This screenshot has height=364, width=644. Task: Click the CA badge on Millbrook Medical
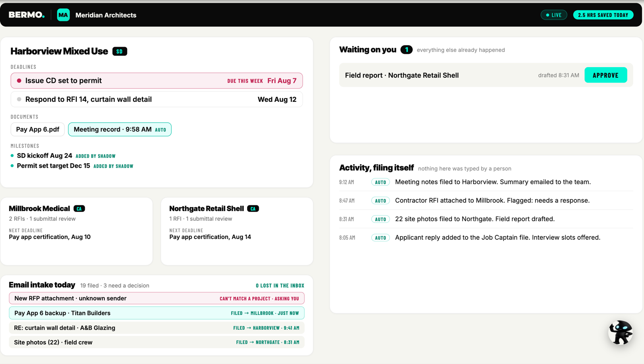79,209
